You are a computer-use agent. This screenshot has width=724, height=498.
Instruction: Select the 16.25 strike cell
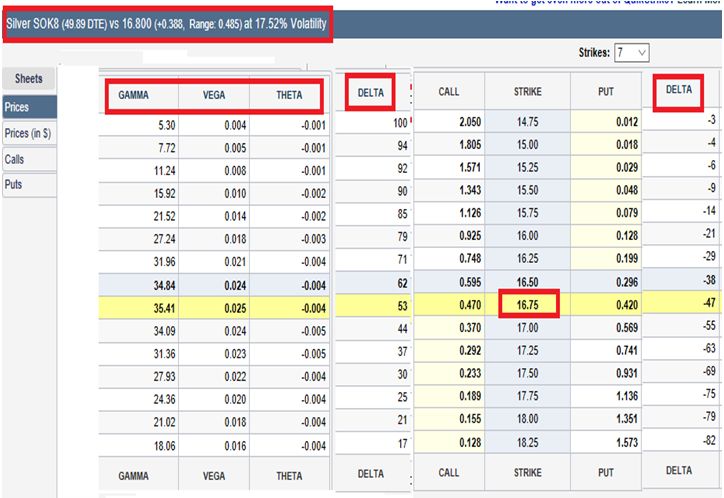tap(528, 258)
